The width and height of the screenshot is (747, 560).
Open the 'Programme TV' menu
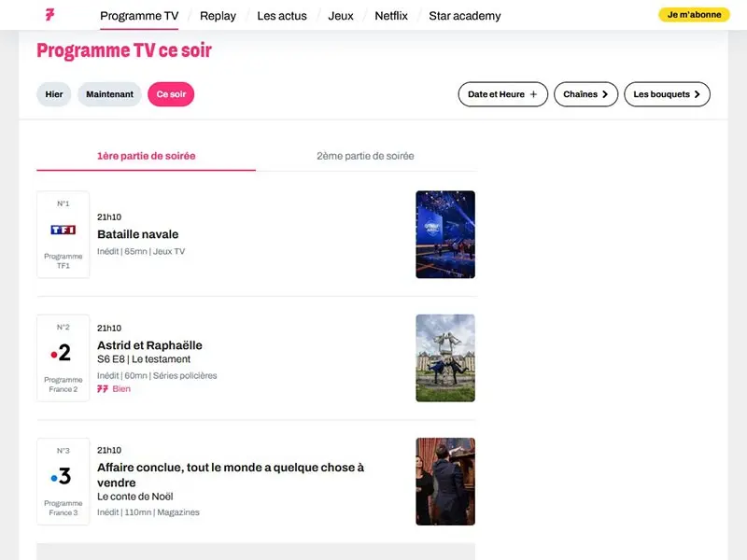coord(138,15)
